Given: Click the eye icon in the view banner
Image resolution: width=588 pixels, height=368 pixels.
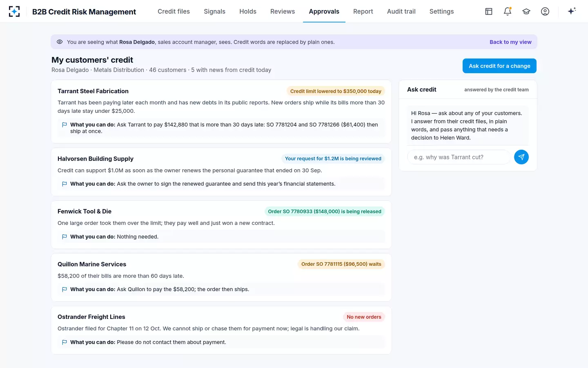Looking at the screenshot, I should pos(60,42).
